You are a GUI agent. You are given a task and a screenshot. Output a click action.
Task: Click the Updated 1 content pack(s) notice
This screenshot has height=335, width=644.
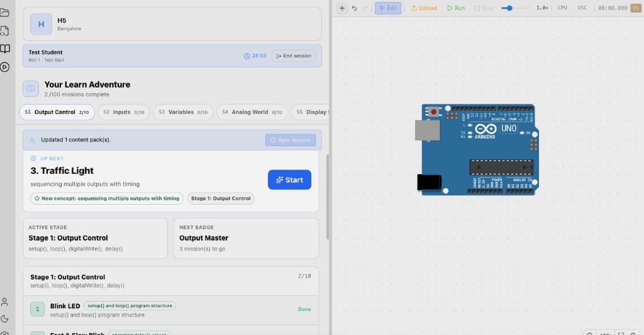click(x=75, y=140)
